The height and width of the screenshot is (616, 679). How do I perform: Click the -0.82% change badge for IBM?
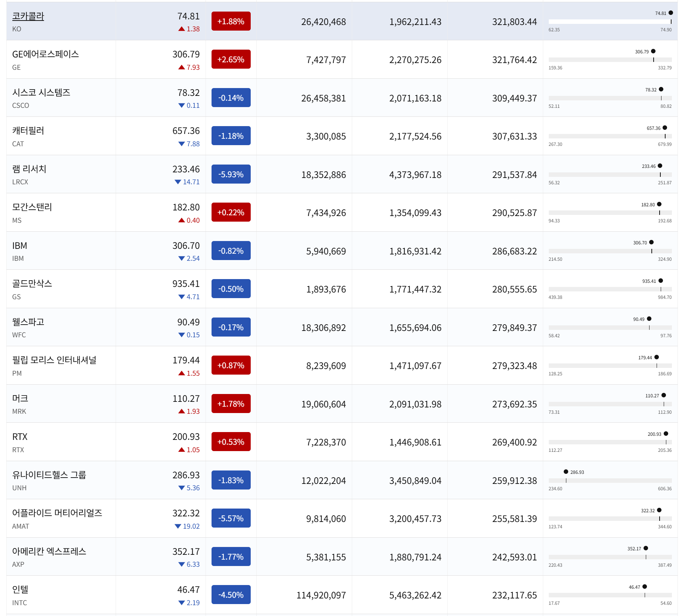click(x=231, y=251)
